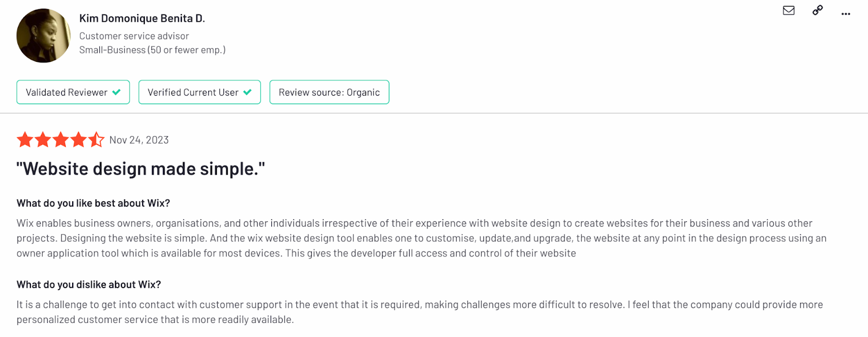Screen dimensions: 868x337
Task: Click the first red star in the rating
Action: (25, 139)
